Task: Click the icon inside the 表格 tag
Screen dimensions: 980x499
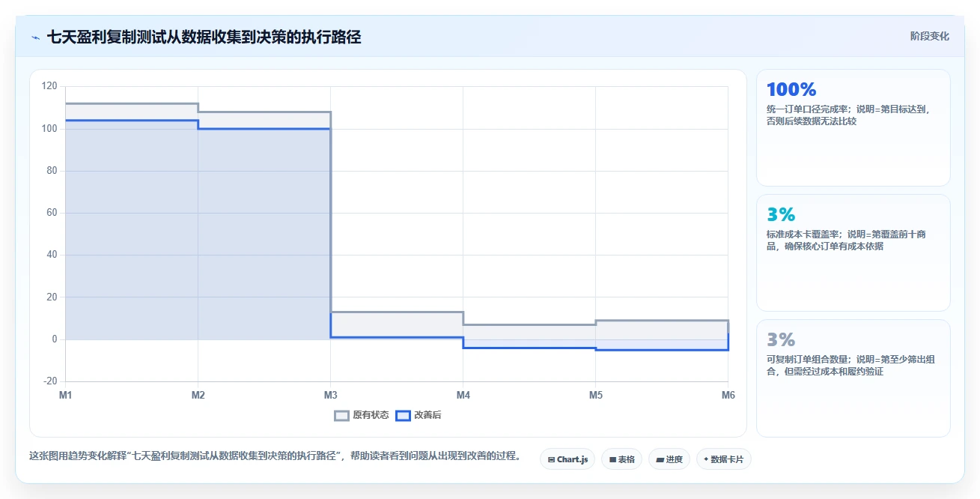Action: click(612, 459)
